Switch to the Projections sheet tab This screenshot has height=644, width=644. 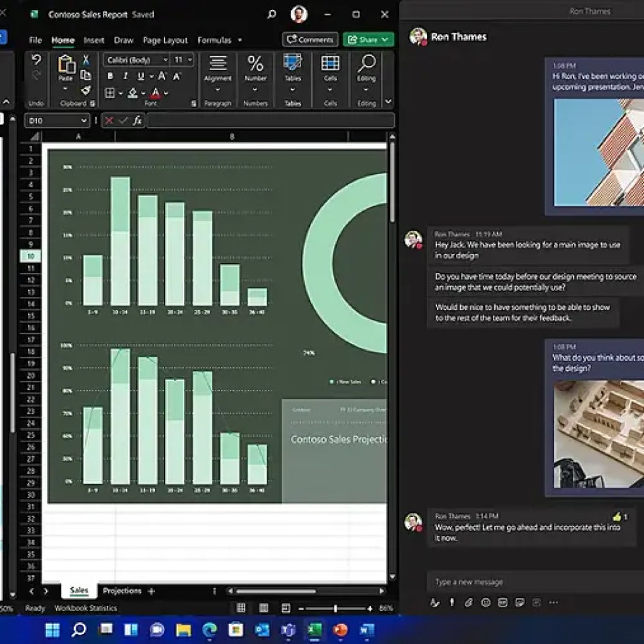click(x=122, y=591)
